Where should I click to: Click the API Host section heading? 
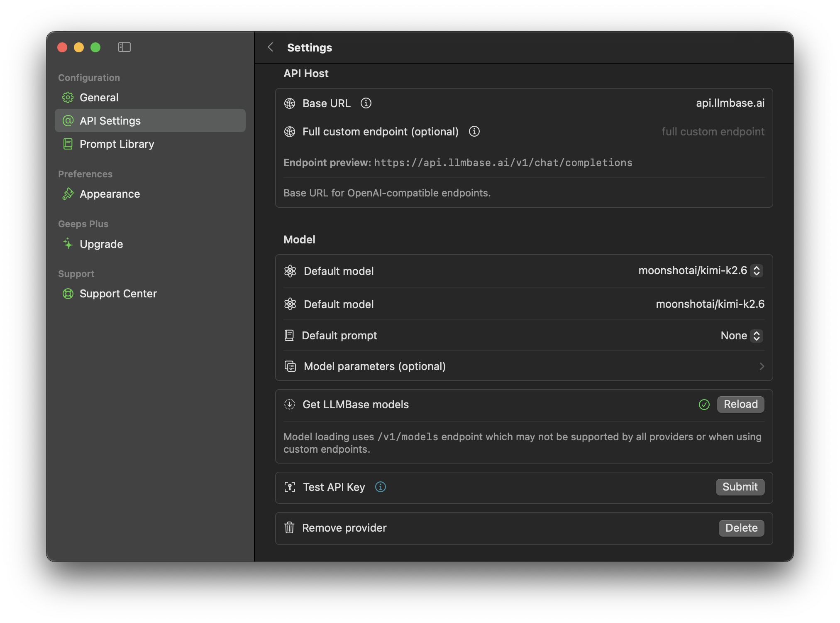pyautogui.click(x=306, y=74)
